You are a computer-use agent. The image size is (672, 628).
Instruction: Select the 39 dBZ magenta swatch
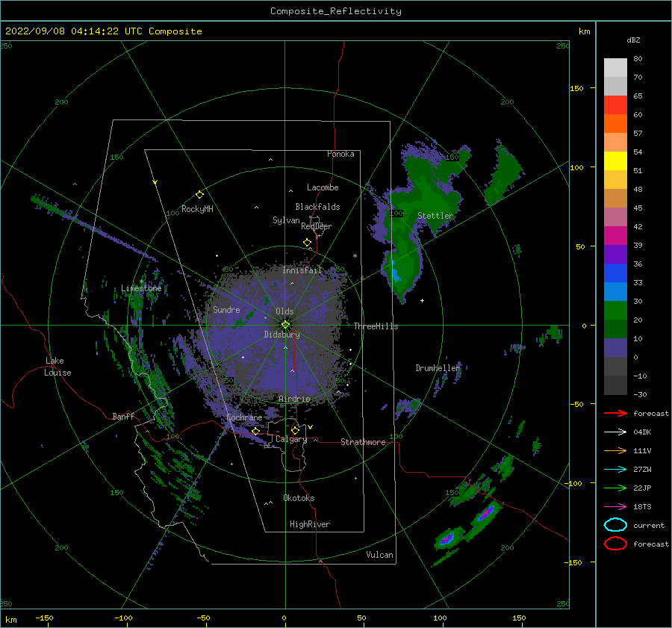pos(615,235)
